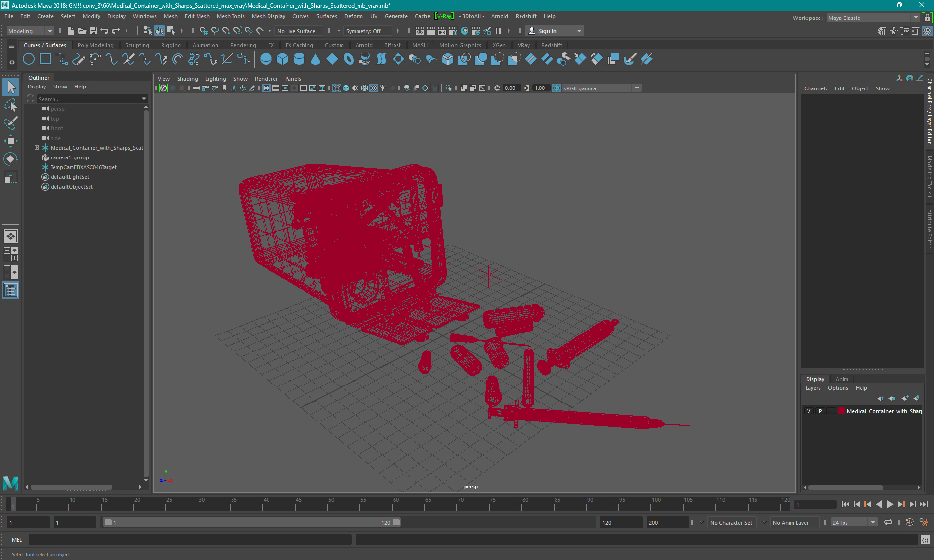Switch to single perspective layout icon
This screenshot has height=560, width=934.
[11, 236]
